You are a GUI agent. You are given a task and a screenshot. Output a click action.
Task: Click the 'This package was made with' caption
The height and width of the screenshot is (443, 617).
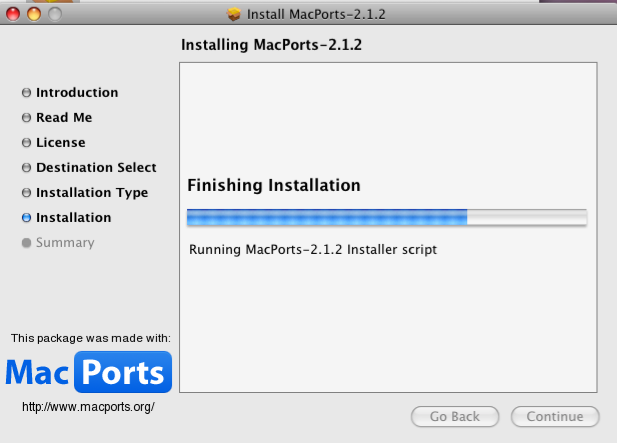point(90,338)
